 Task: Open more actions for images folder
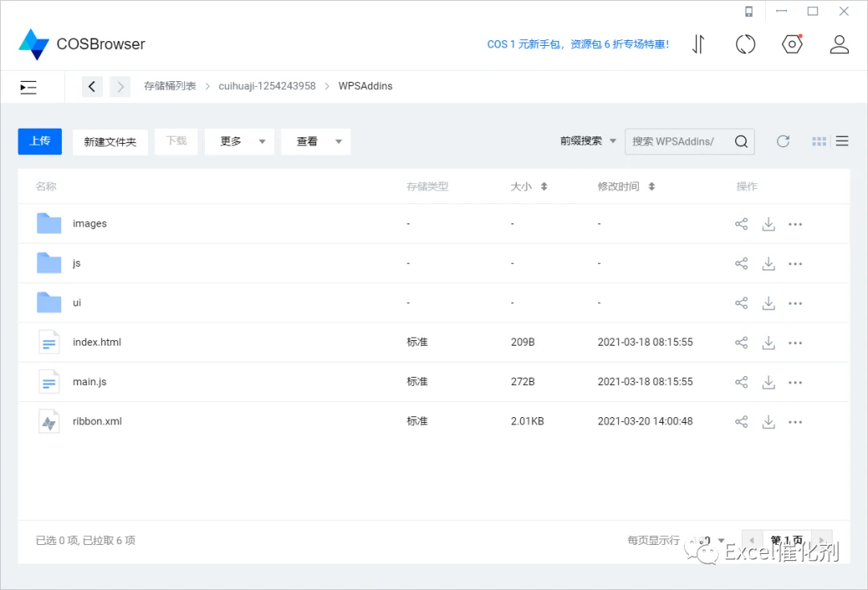(796, 224)
